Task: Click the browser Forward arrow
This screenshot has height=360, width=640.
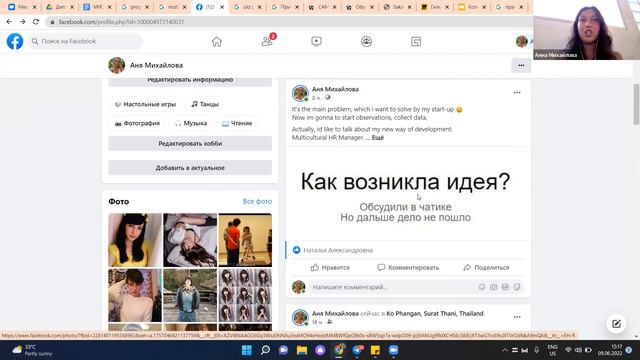Action: [x=22, y=22]
